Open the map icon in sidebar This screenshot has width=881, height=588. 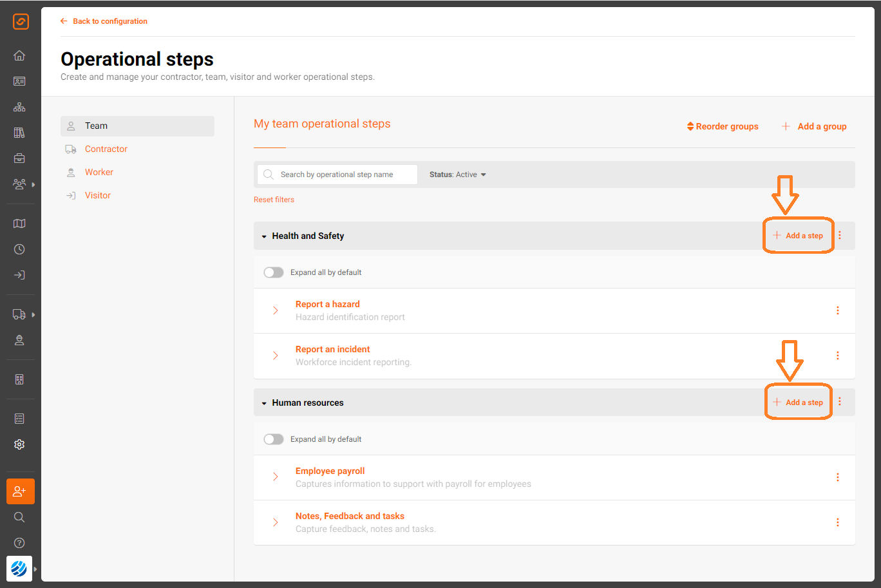[19, 223]
